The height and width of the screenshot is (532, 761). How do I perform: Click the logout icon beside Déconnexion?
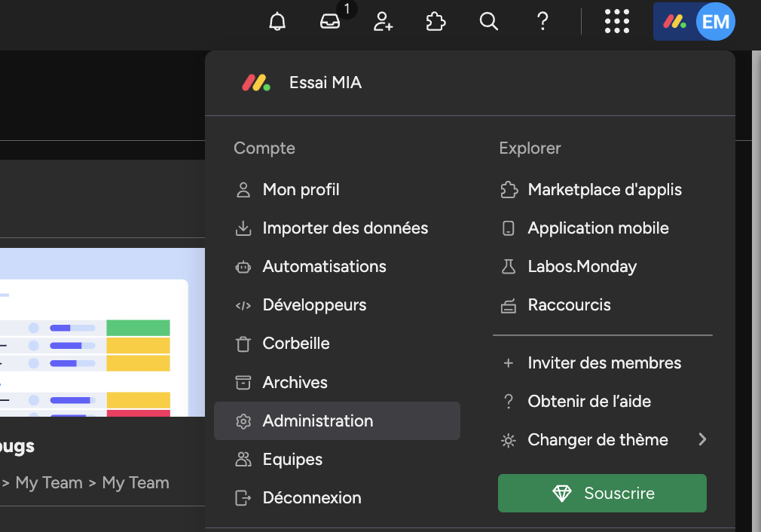[243, 498]
